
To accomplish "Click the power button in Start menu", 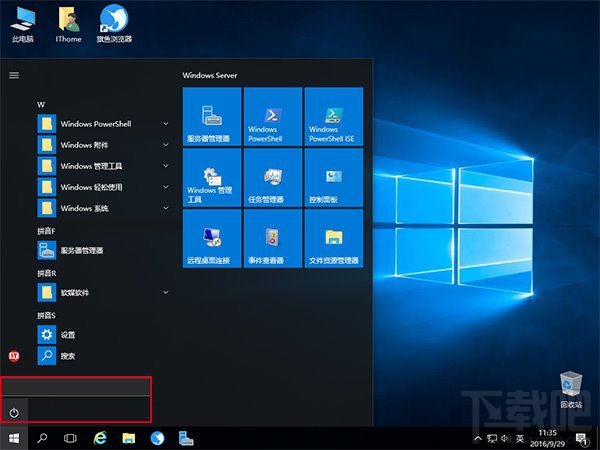I will [14, 412].
